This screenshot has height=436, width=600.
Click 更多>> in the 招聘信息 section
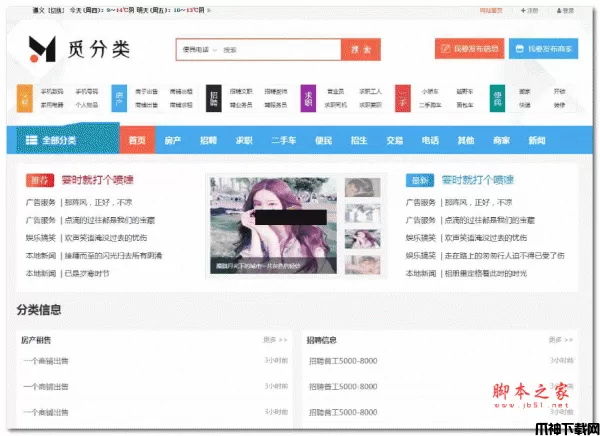click(x=561, y=340)
